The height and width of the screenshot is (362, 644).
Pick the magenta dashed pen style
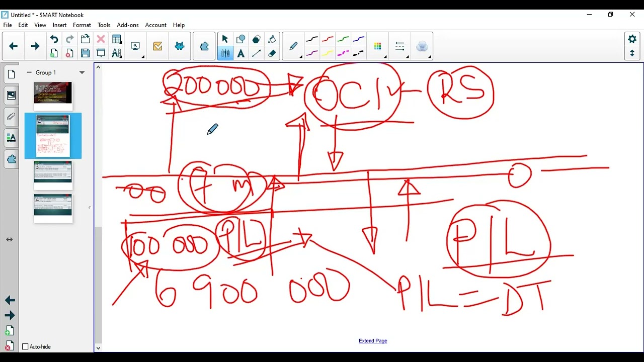coord(343,53)
